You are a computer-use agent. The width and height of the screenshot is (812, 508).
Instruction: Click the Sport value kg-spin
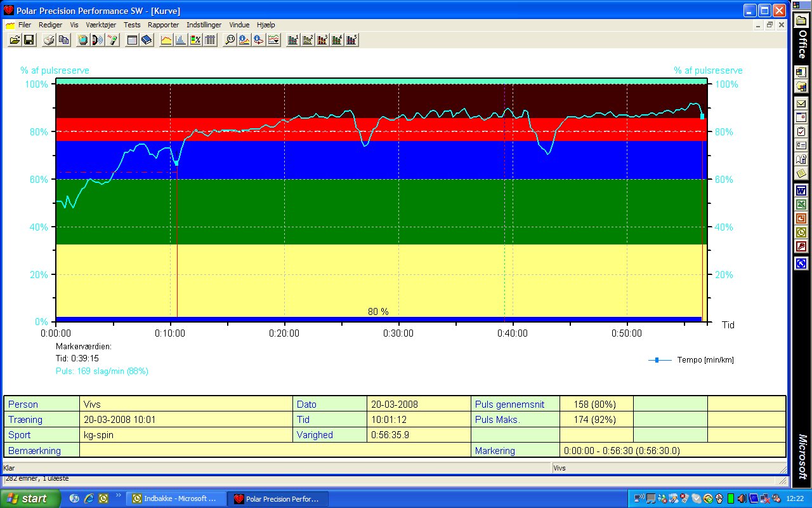pyautogui.click(x=187, y=435)
